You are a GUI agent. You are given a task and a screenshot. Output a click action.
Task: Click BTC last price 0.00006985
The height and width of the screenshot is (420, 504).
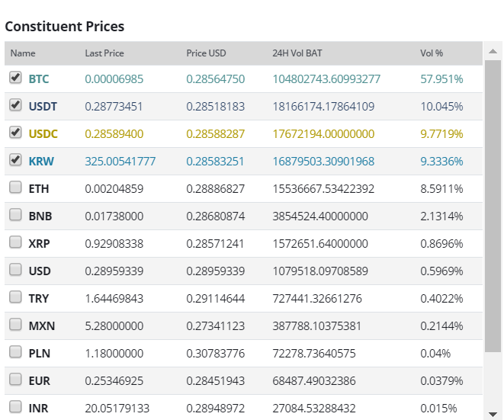point(114,79)
